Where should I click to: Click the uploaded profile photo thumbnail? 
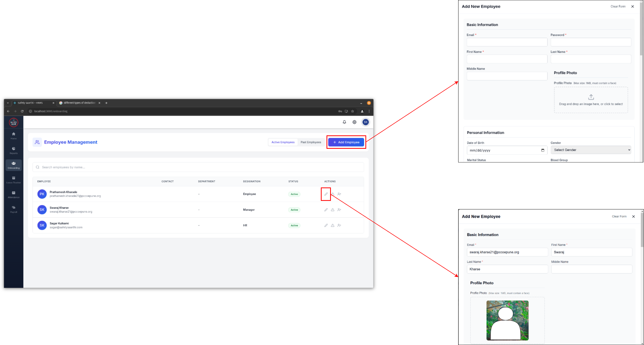(507, 320)
